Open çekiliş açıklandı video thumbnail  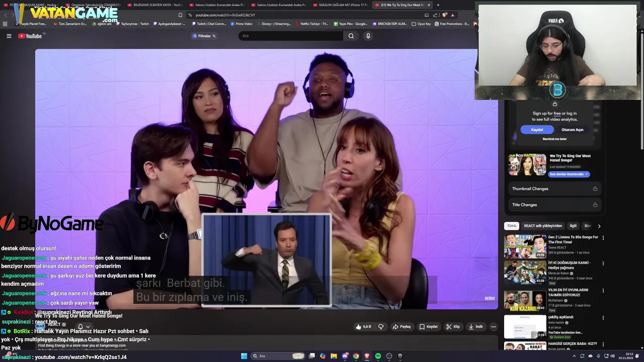(x=525, y=326)
